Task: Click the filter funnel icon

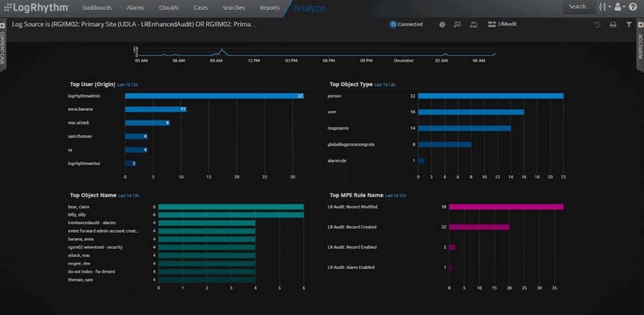Action: 629,24
